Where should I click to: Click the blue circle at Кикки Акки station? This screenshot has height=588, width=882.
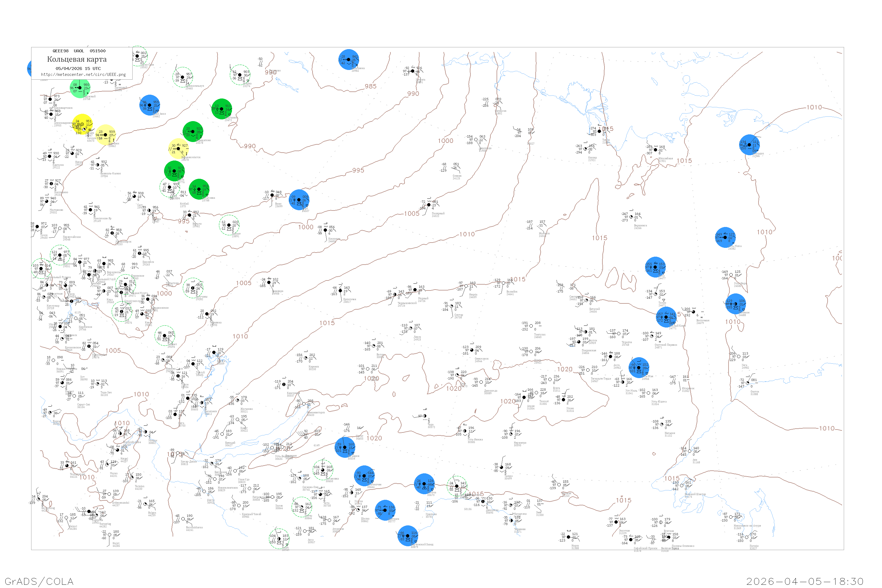click(x=150, y=105)
